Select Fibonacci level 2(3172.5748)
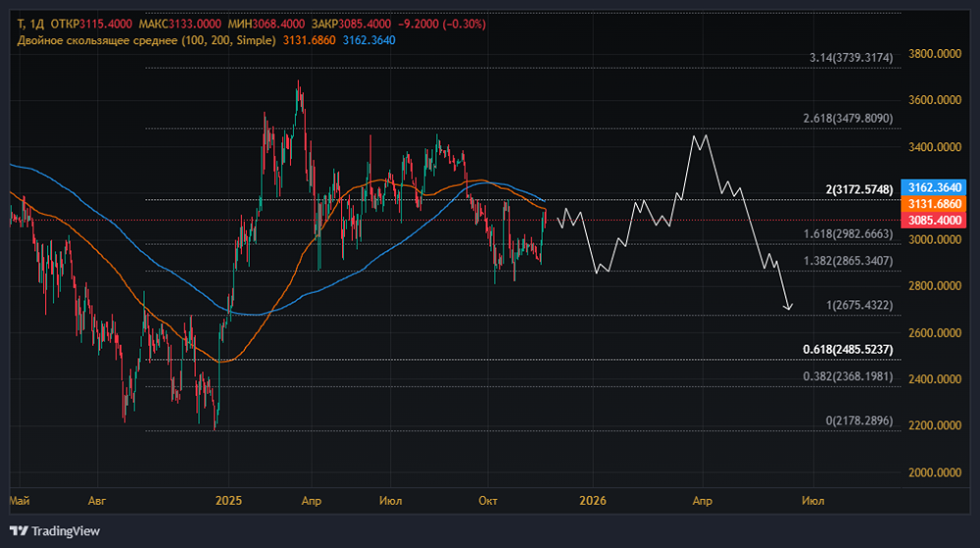The image size is (980, 548). point(859,189)
